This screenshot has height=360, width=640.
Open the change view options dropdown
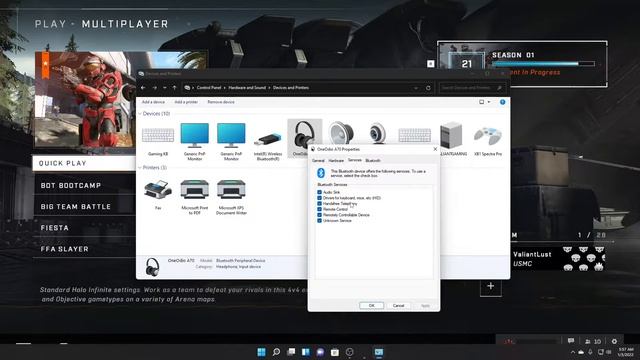point(489,102)
